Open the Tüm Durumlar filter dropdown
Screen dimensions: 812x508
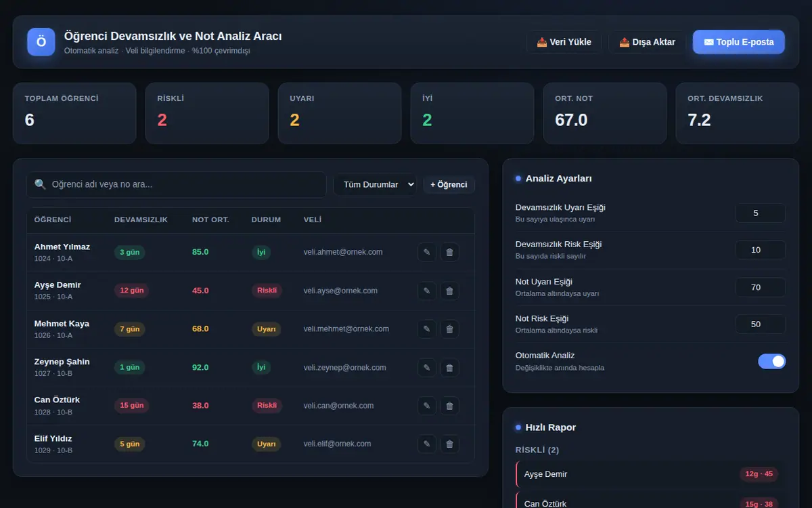click(375, 184)
